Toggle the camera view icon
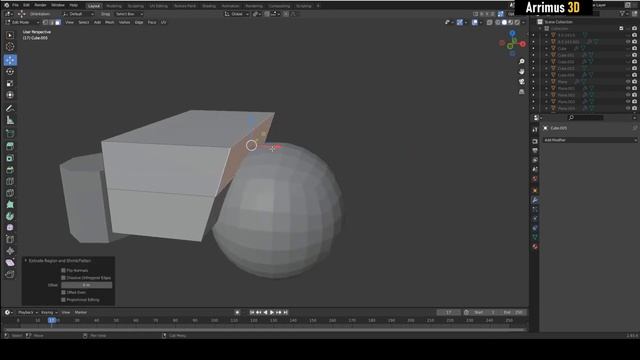 coord(522,82)
